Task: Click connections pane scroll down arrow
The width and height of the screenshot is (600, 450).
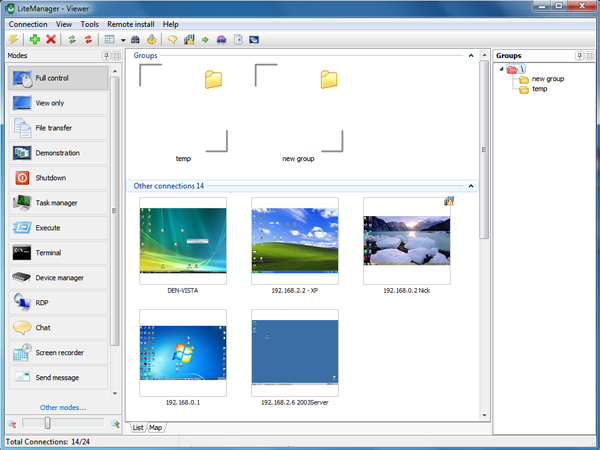Action: point(484,415)
